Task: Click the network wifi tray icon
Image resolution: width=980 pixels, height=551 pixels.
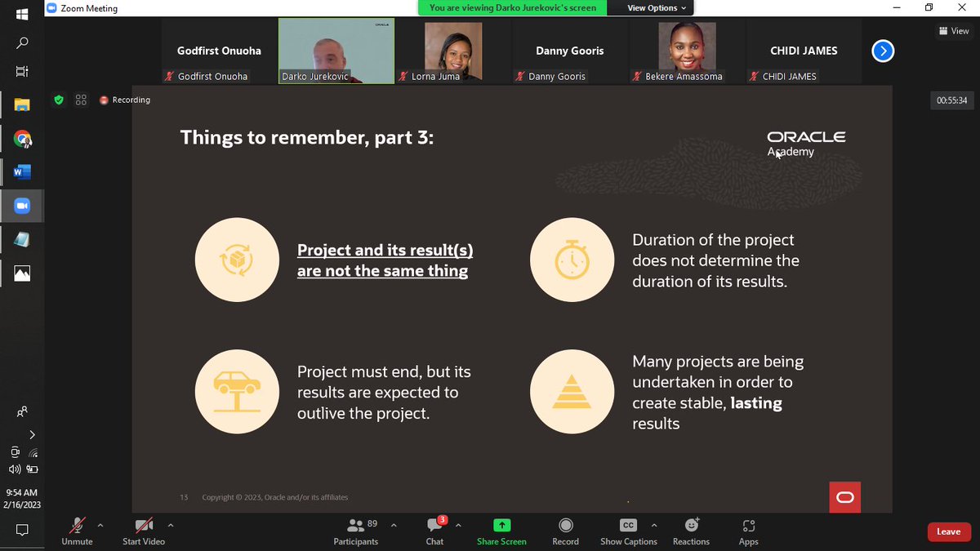Action: 33,452
